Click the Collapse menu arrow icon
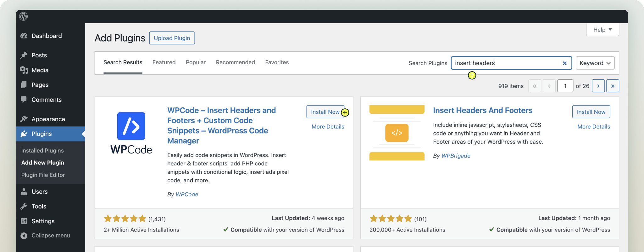 [24, 236]
